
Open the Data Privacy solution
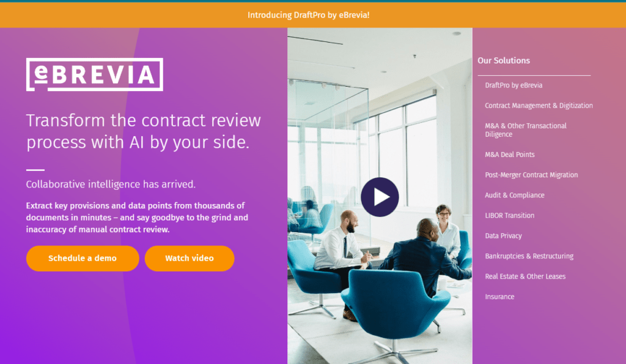click(x=503, y=236)
